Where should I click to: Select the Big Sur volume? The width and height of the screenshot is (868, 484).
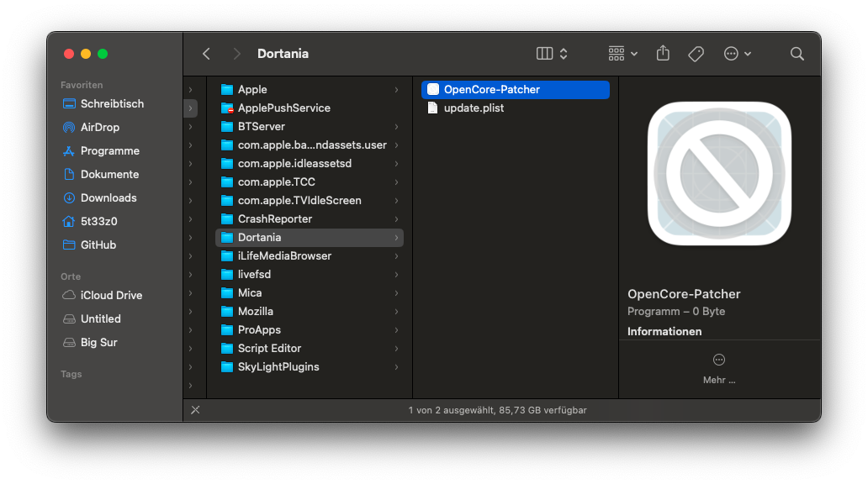pyautogui.click(x=98, y=342)
